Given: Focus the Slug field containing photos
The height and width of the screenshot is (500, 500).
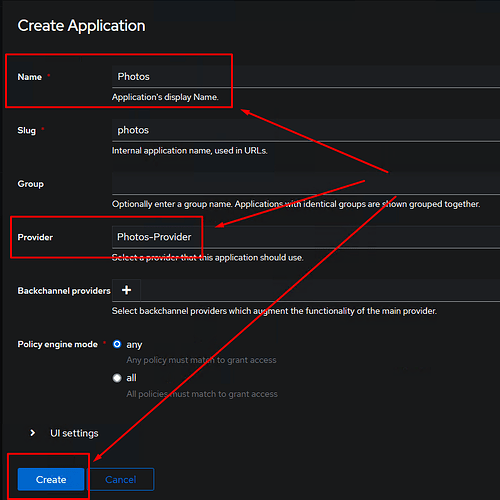Looking at the screenshot, I should click(306, 130).
